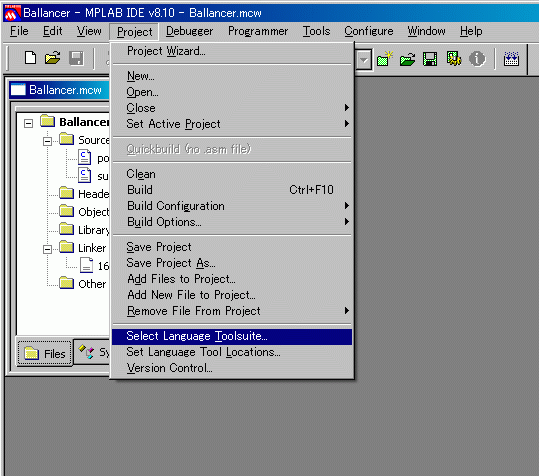Click the Open File toolbar icon
This screenshot has height=476, width=539.
click(53, 58)
